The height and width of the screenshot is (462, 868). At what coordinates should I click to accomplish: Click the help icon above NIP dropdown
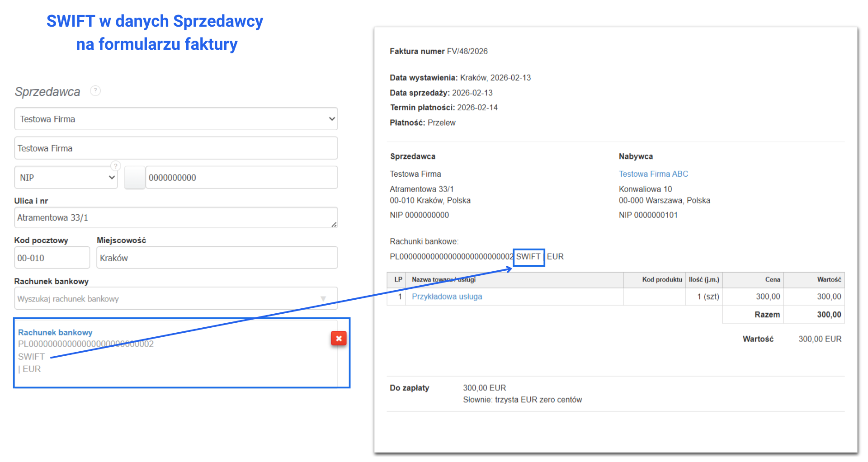(116, 166)
